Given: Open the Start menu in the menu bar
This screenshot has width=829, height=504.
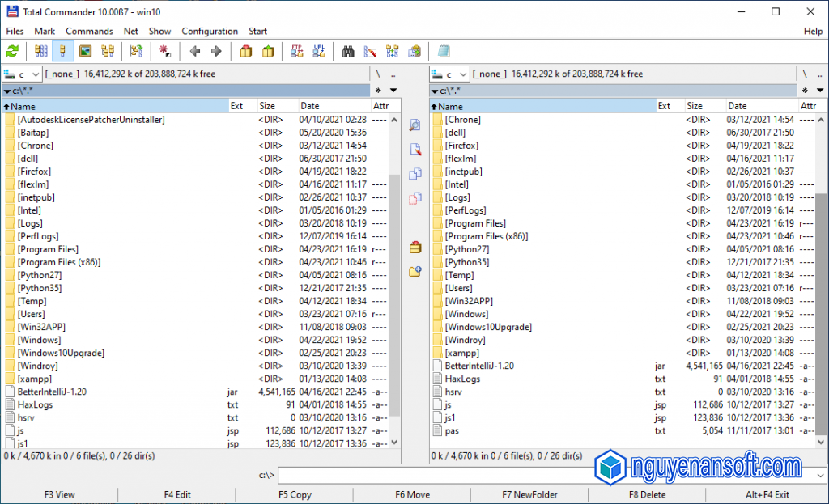Looking at the screenshot, I should coord(258,32).
